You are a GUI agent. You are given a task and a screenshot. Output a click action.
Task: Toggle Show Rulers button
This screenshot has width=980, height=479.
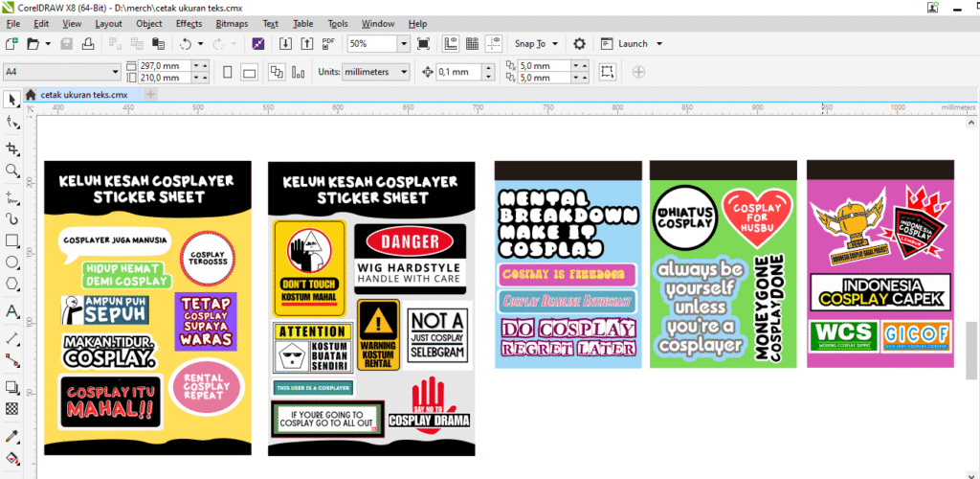(450, 44)
